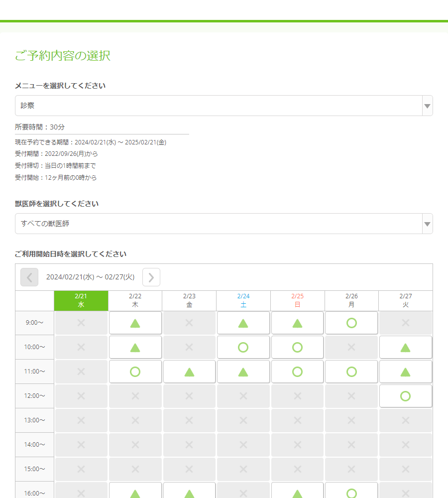Image resolution: width=448 pixels, height=498 pixels.
Task: Select the △ slot on Saturday 2/24 at 9:00
Action: (x=243, y=323)
